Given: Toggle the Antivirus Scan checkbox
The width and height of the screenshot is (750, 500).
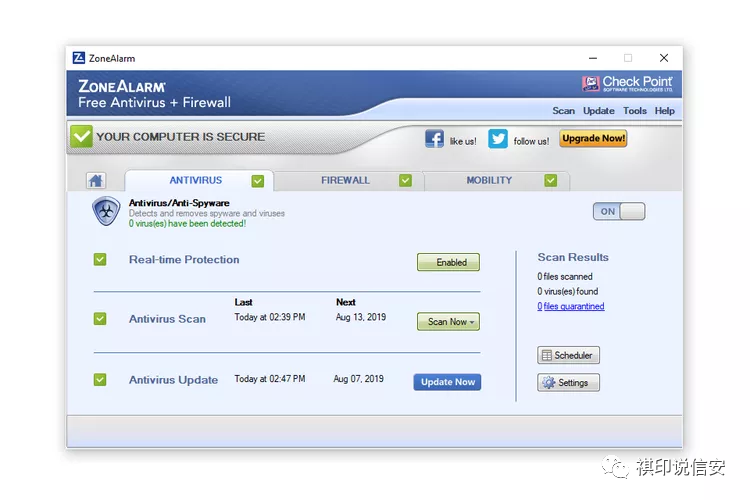Looking at the screenshot, I should 100,319.
